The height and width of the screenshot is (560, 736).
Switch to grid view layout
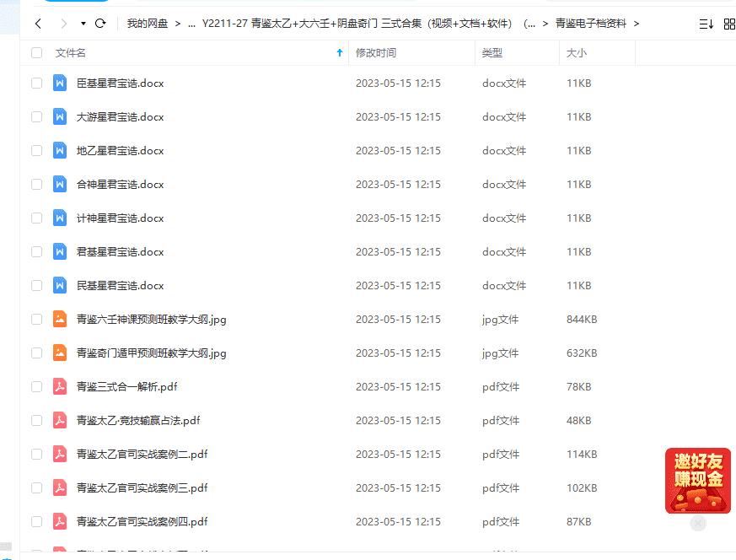coord(729,24)
